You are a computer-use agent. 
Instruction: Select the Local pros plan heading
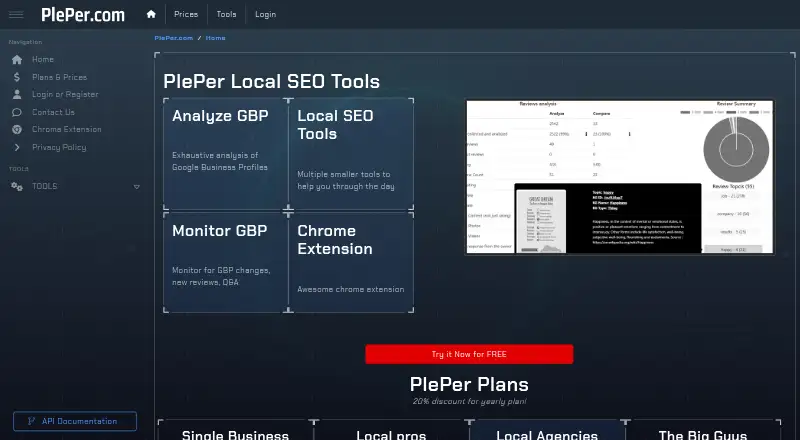(x=391, y=435)
